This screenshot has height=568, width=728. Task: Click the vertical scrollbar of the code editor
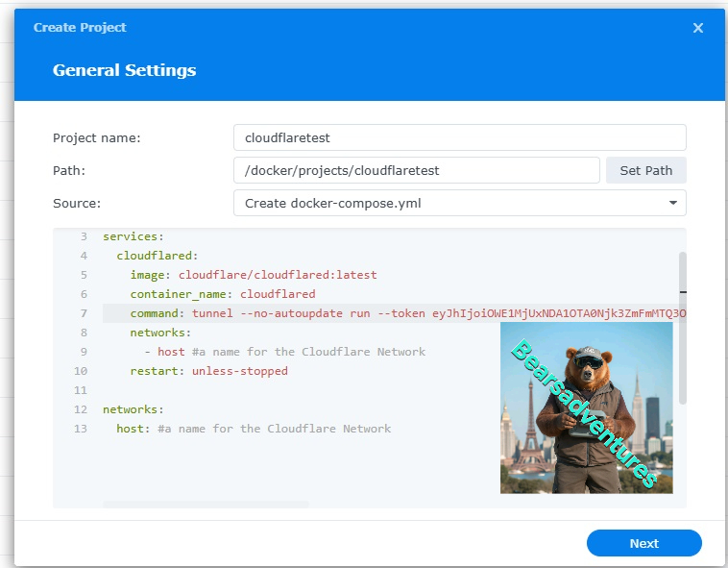[x=683, y=327]
